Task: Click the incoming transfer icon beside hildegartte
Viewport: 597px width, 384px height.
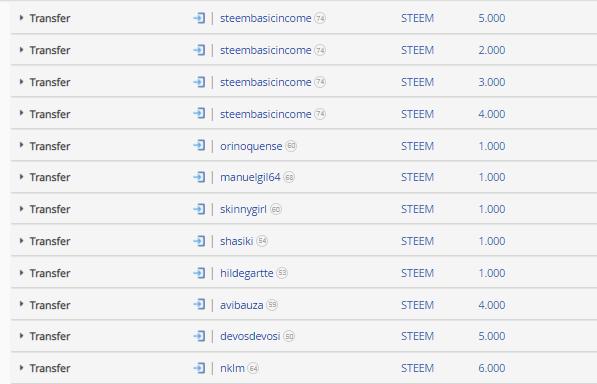Action: point(199,273)
